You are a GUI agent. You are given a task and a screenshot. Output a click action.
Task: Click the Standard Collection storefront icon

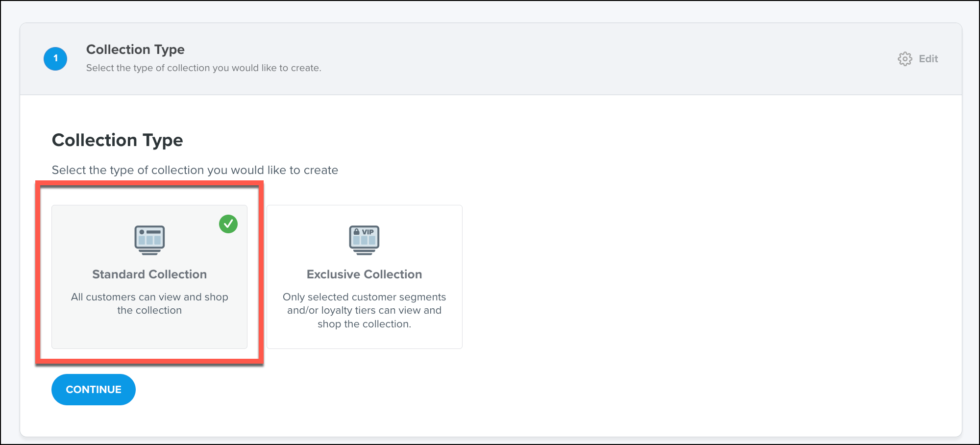coord(149,240)
